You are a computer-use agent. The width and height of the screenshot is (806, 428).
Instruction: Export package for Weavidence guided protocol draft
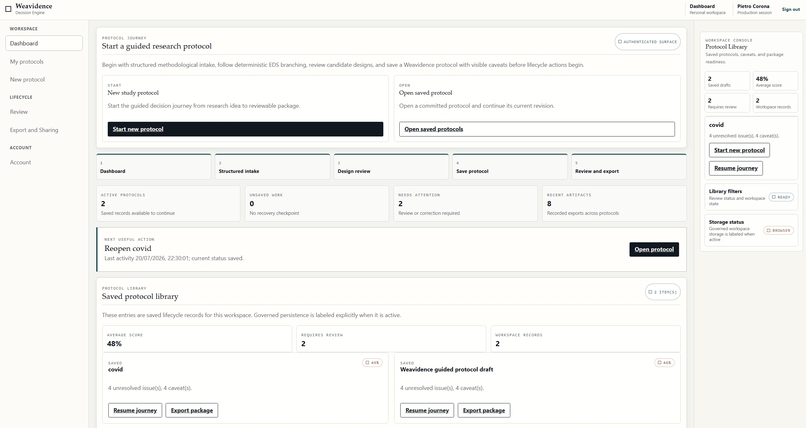(484, 410)
